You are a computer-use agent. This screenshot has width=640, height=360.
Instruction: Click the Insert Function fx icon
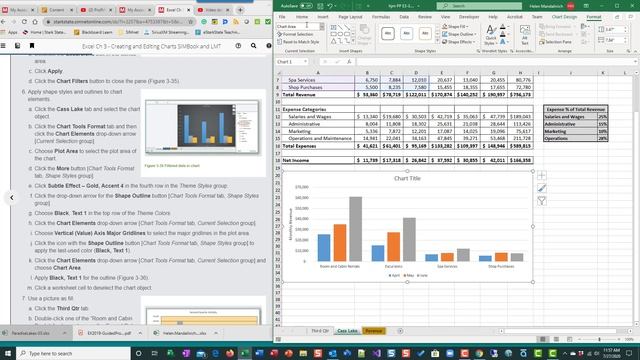(349, 62)
